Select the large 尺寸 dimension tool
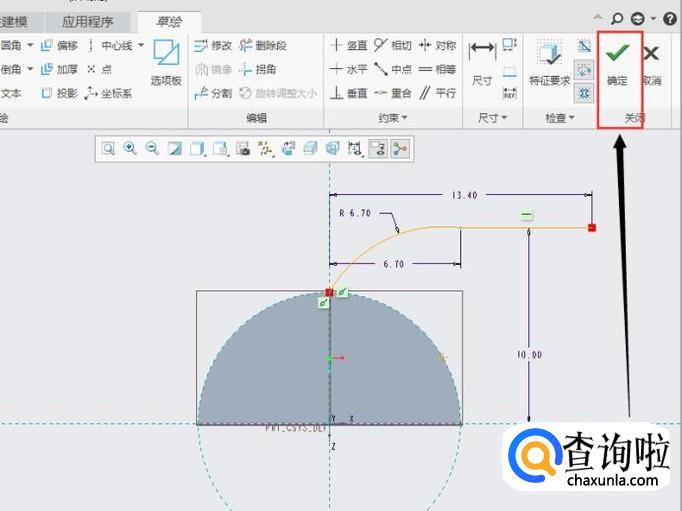Image resolution: width=682 pixels, height=511 pixels. coord(482,63)
